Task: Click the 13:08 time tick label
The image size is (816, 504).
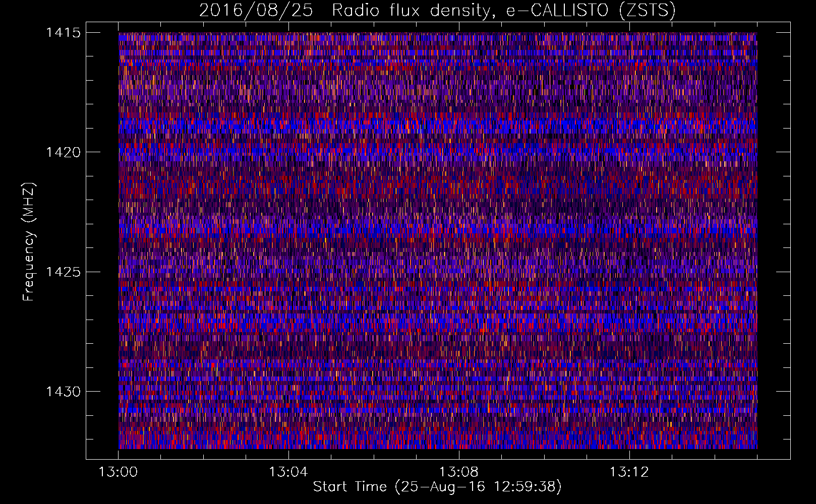Action: coord(459,472)
